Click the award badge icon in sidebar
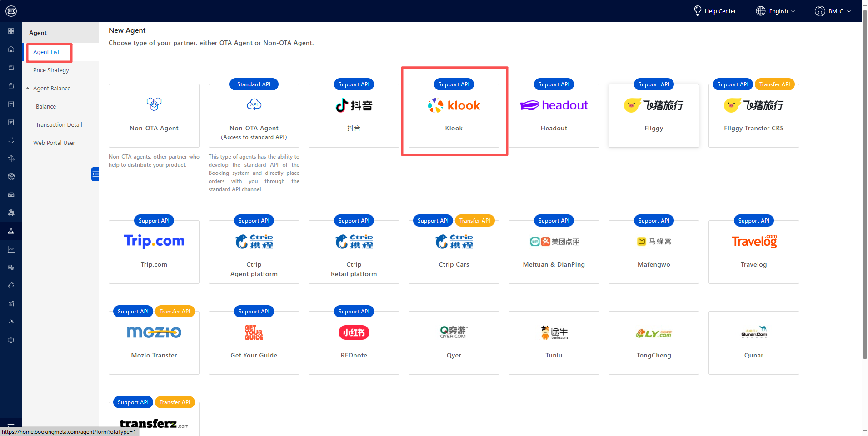 pyautogui.click(x=11, y=213)
